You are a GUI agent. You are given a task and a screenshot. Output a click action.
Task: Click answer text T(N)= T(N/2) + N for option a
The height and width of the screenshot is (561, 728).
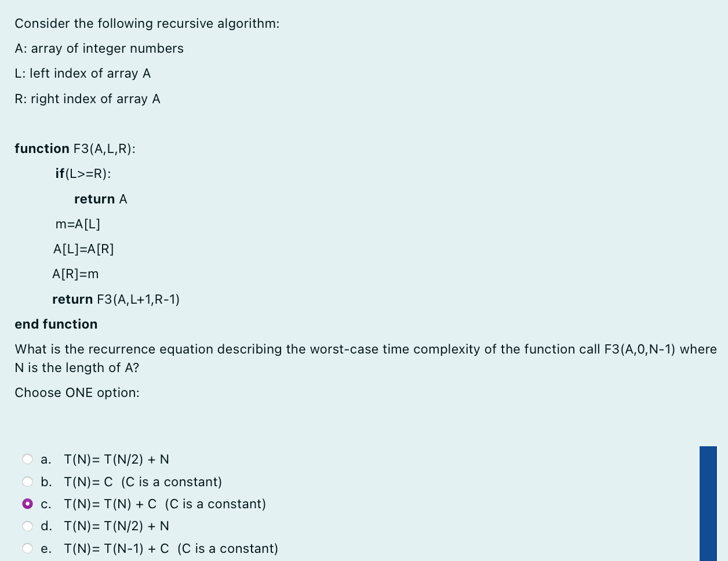point(117,459)
